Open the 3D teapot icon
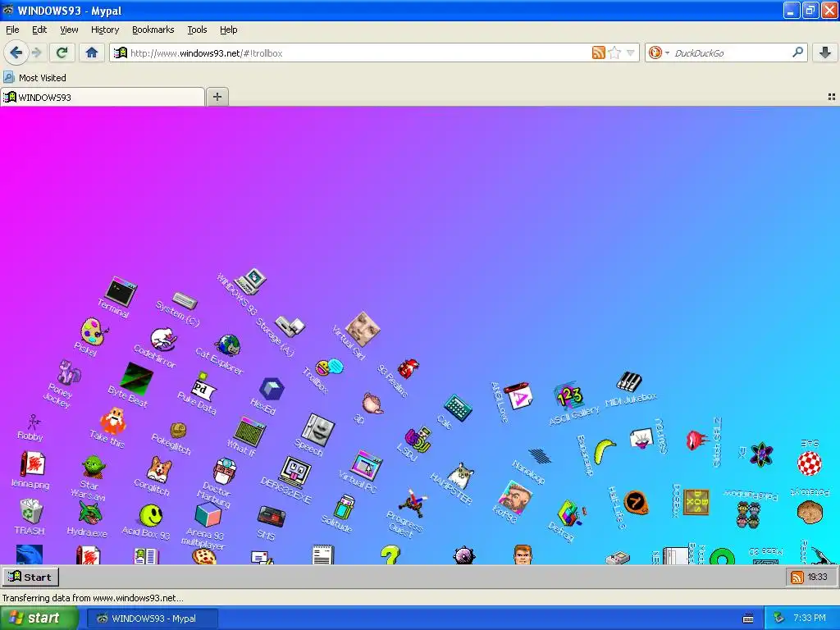Viewport: 840px width, 630px height. pos(373,403)
